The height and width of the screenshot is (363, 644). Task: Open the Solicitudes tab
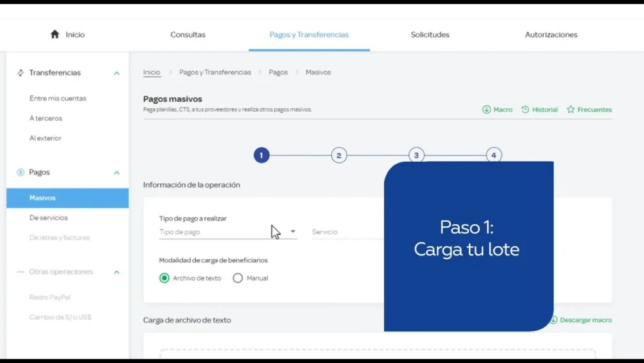click(x=430, y=35)
